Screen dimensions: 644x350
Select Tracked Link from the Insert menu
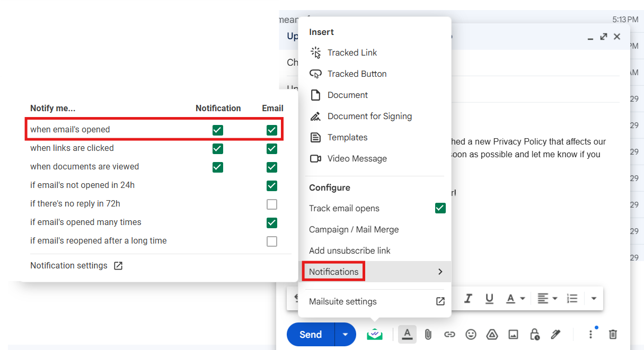pyautogui.click(x=352, y=52)
